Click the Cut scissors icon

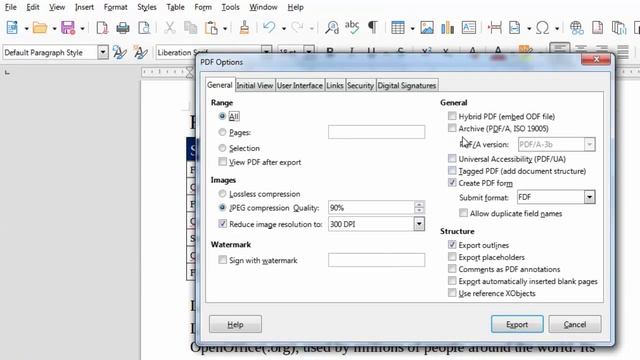click(x=170, y=28)
